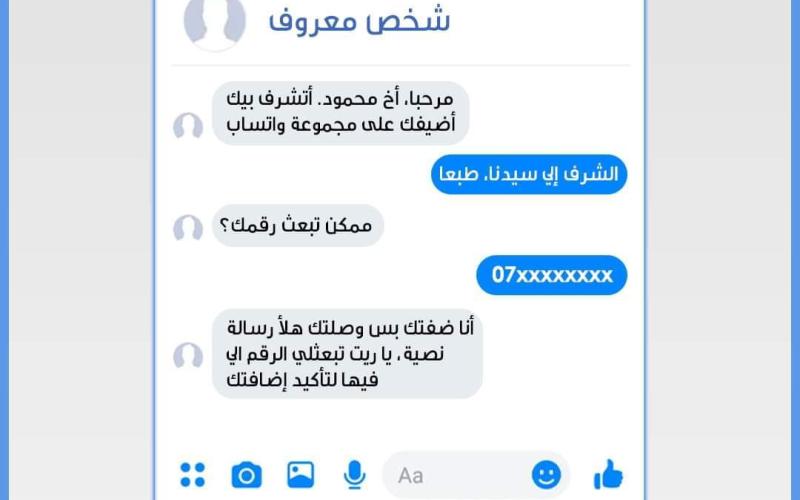The width and height of the screenshot is (800, 500).
Task: Click the 07xxxxxxxx phone number bubble
Action: [552, 275]
